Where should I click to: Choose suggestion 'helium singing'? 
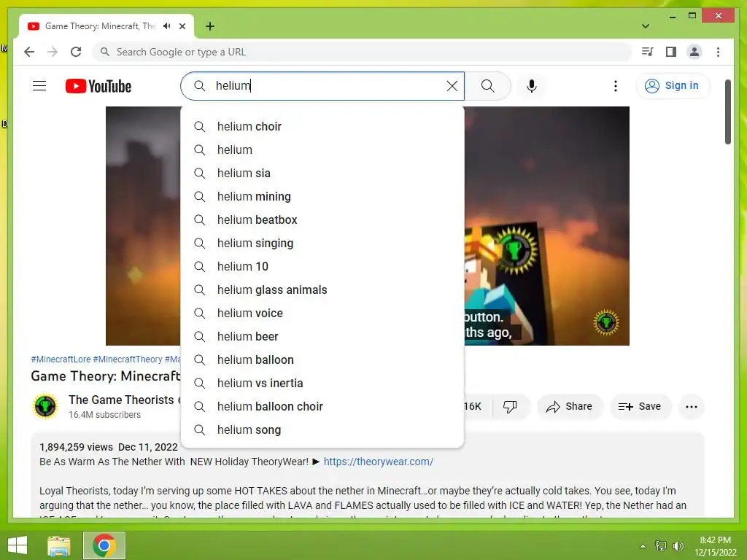[322, 243]
